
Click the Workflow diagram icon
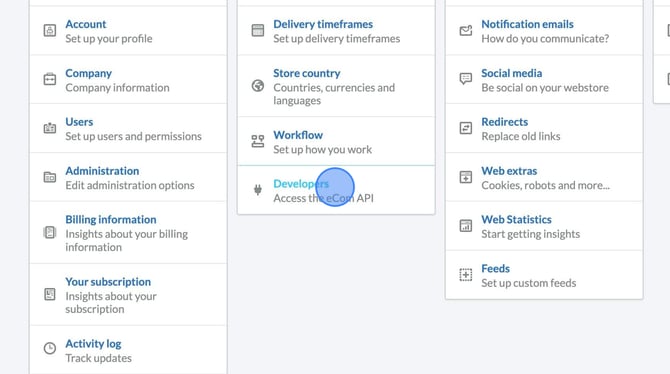point(258,141)
